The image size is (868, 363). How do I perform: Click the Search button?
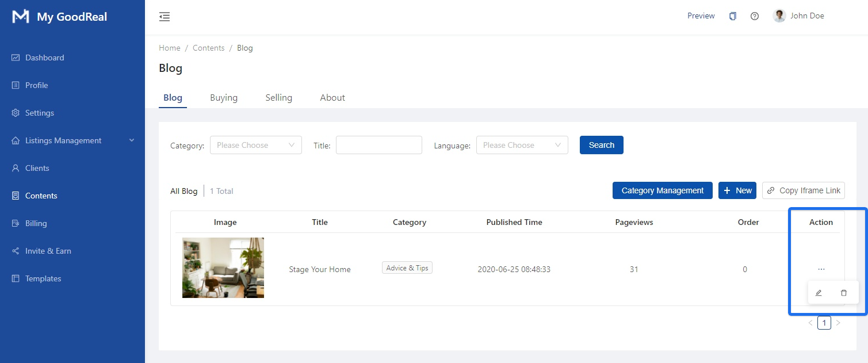pyautogui.click(x=601, y=145)
